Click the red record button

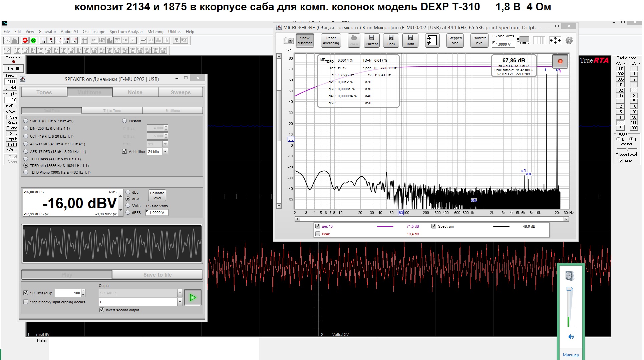pyautogui.click(x=560, y=61)
